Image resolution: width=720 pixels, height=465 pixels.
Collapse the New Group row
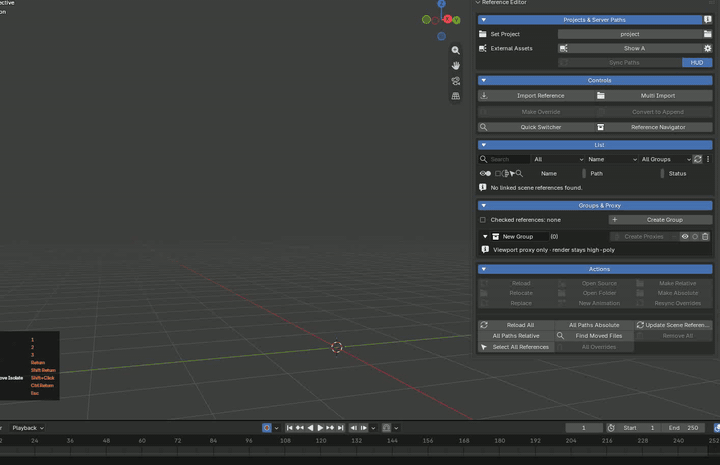[485, 236]
